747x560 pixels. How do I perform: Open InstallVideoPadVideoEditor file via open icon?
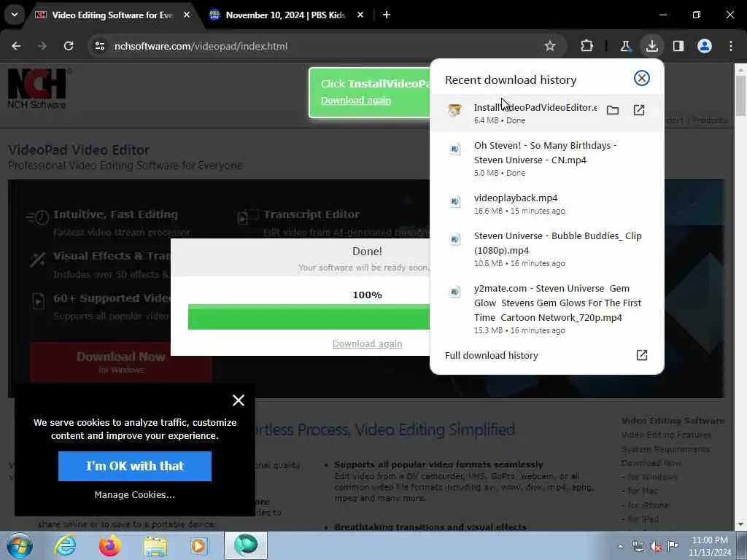point(639,111)
